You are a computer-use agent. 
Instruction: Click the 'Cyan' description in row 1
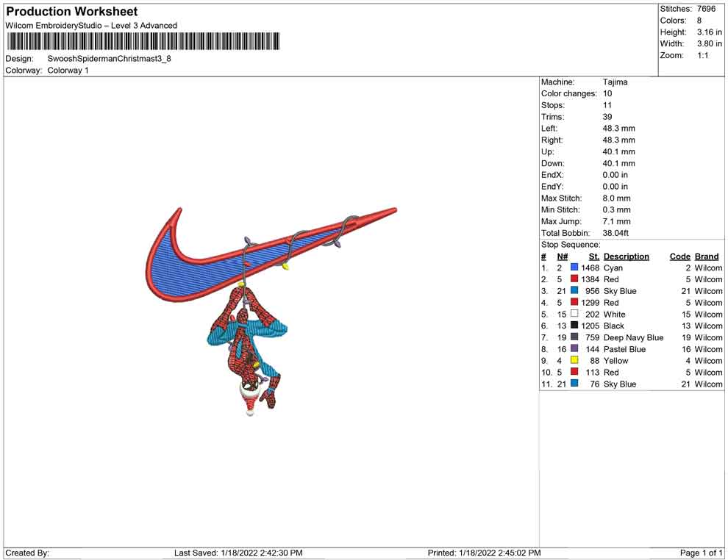pos(613,268)
